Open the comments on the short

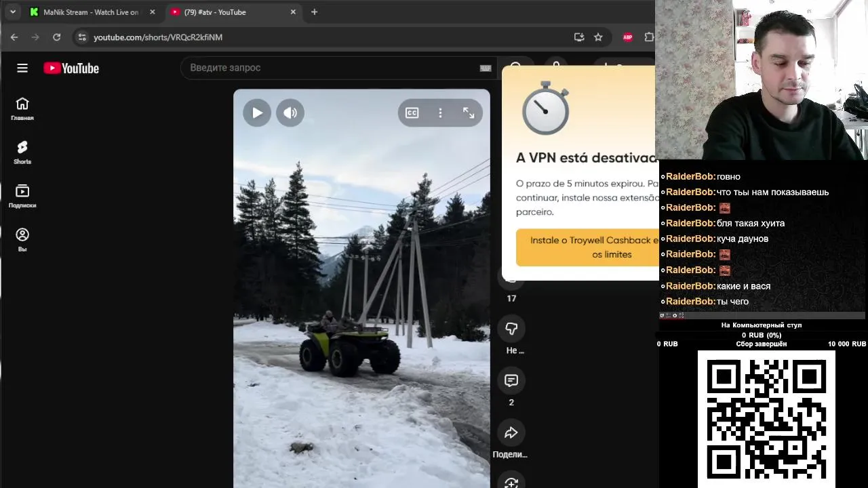511,381
